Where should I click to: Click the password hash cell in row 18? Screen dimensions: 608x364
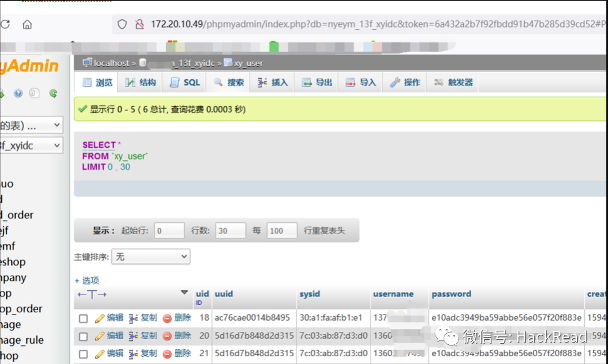(507, 318)
